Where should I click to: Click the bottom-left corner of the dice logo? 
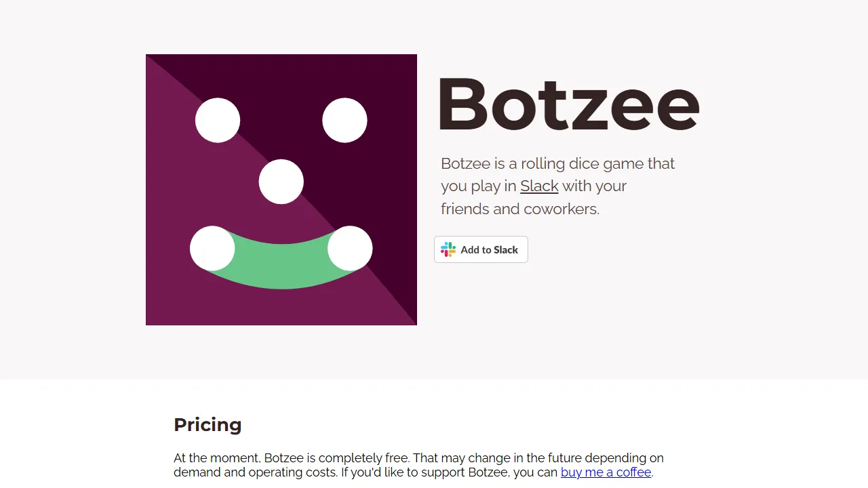pyautogui.click(x=153, y=319)
